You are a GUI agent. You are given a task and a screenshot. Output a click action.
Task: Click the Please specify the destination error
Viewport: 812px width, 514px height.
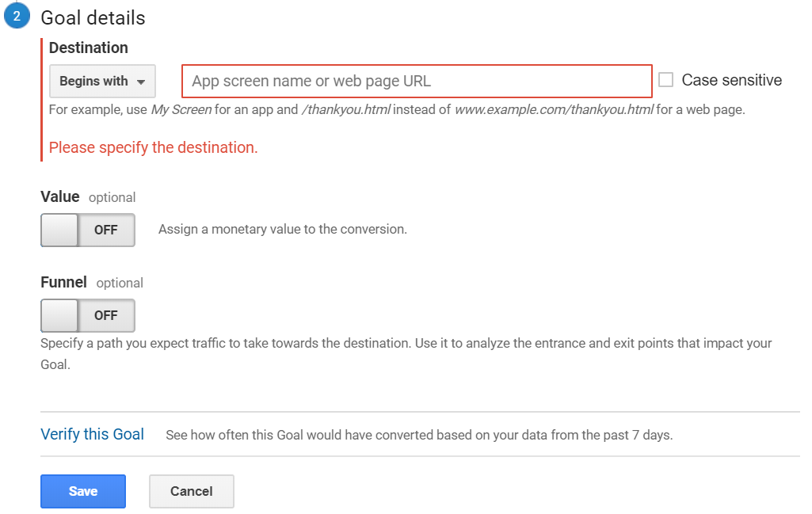click(153, 147)
